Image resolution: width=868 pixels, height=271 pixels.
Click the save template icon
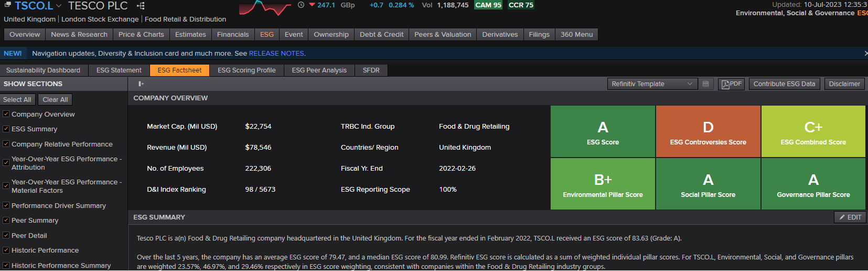[x=706, y=84]
